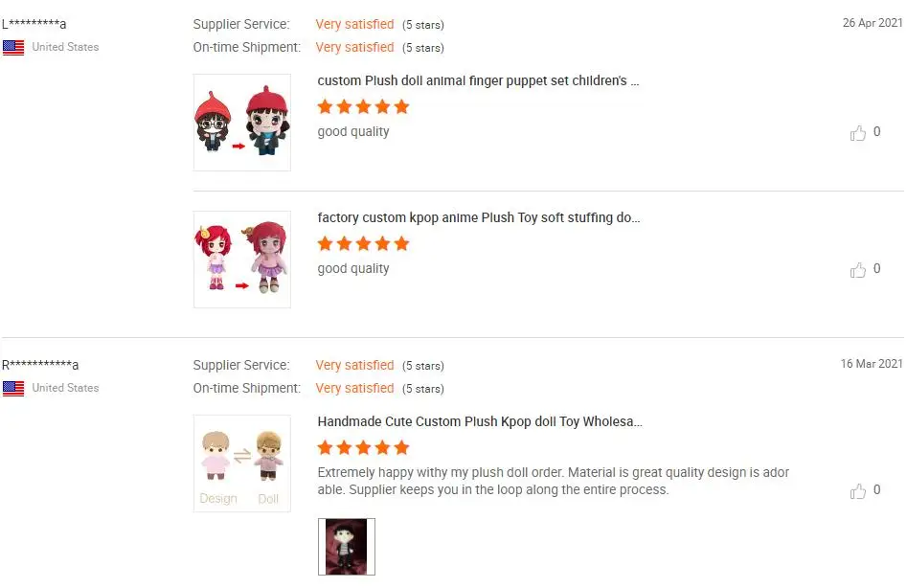Open the red-haired anime doll thumbnail
Viewport: 907px width, 588px height.
241,260
